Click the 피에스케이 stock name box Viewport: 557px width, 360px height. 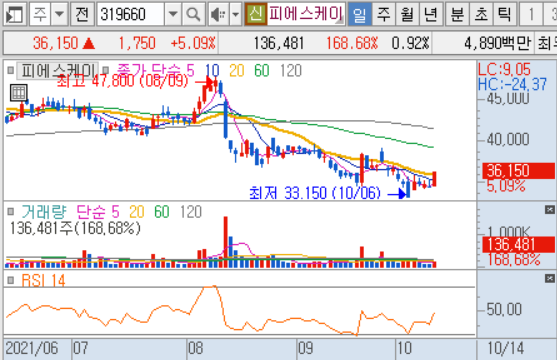coord(305,14)
